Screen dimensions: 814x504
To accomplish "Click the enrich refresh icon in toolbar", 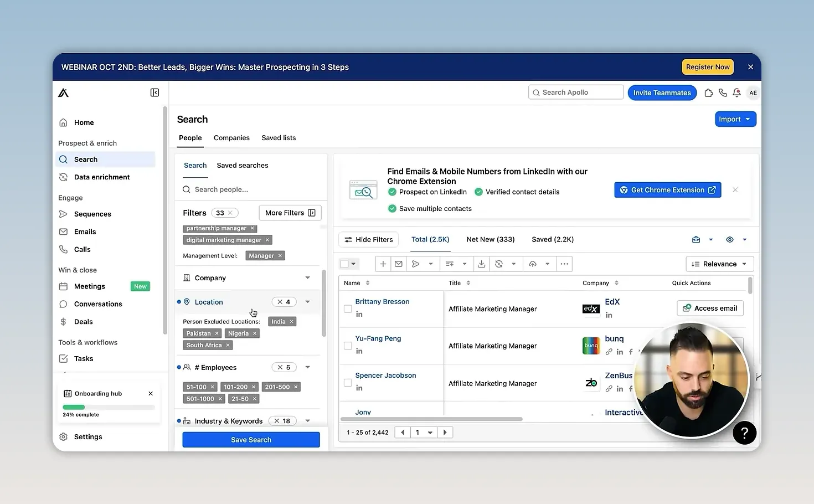I will [499, 264].
